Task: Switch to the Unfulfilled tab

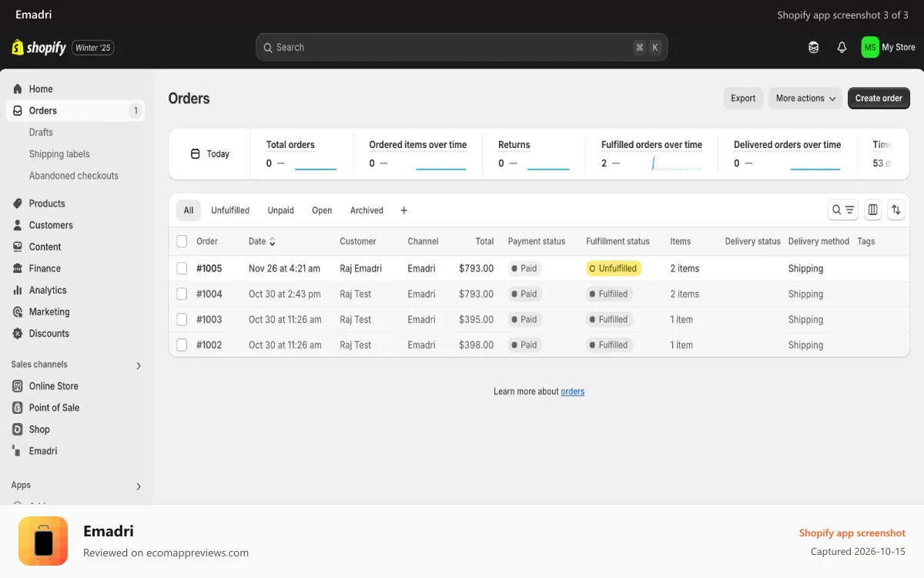Action: [x=230, y=210]
